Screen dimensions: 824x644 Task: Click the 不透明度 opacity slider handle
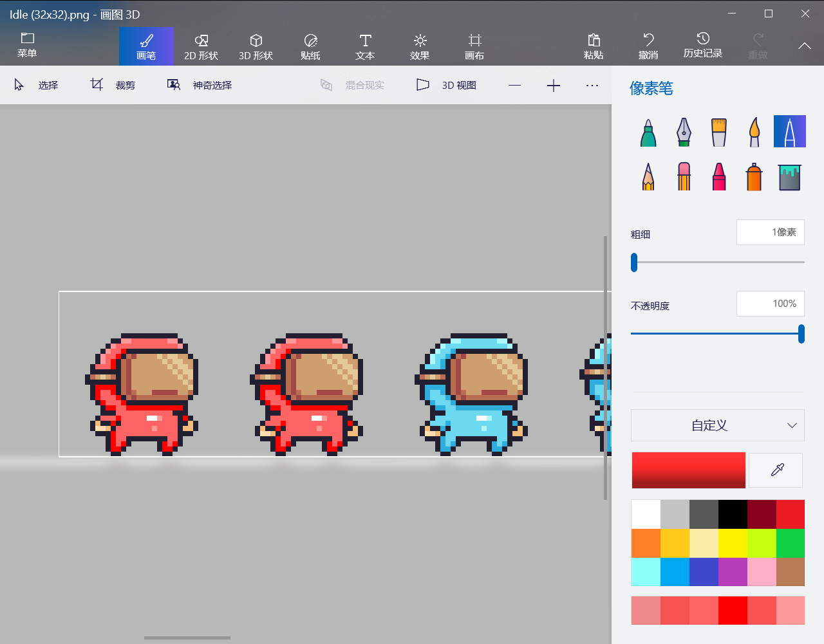pos(801,333)
